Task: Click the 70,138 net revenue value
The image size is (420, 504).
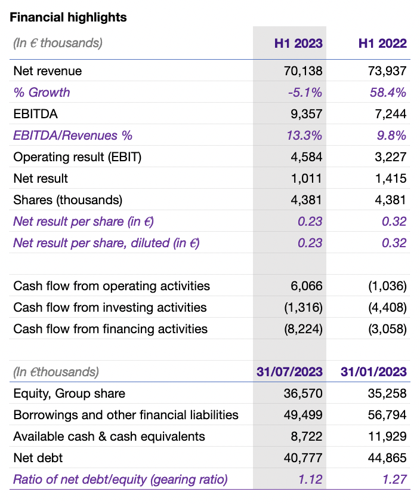Action: [x=304, y=71]
